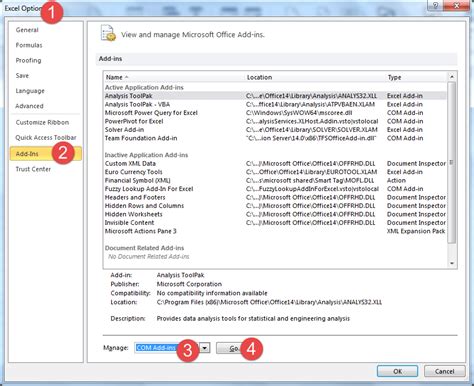Open the Save options page
The height and width of the screenshot is (386, 474).
(22, 76)
